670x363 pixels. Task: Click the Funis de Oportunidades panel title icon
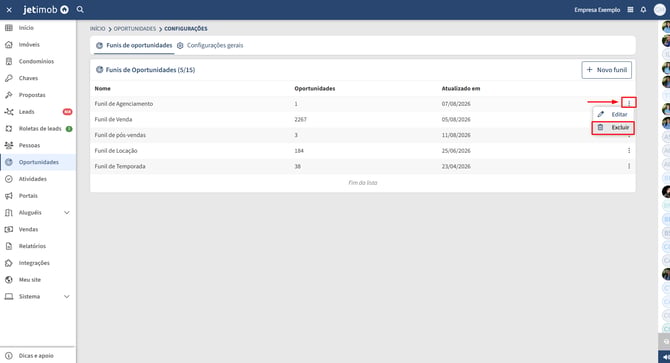99,70
